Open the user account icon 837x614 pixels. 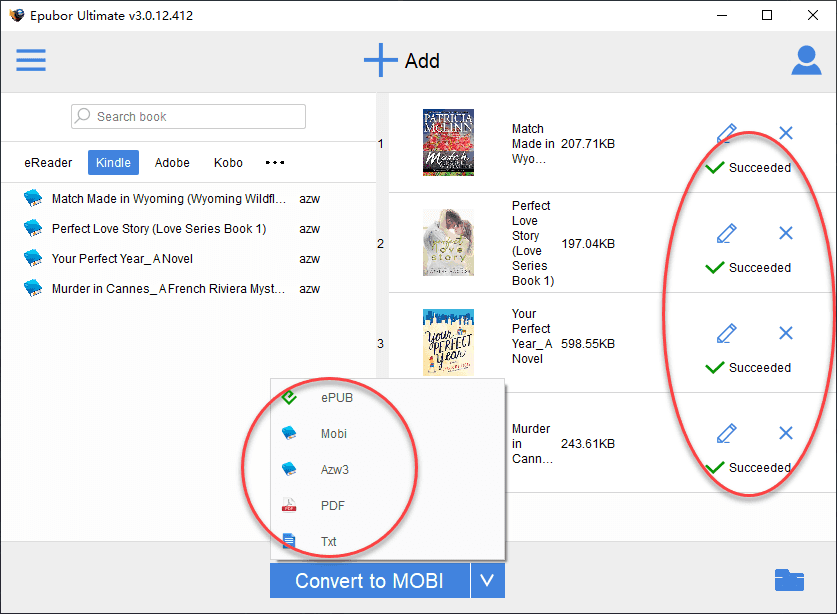tap(806, 60)
